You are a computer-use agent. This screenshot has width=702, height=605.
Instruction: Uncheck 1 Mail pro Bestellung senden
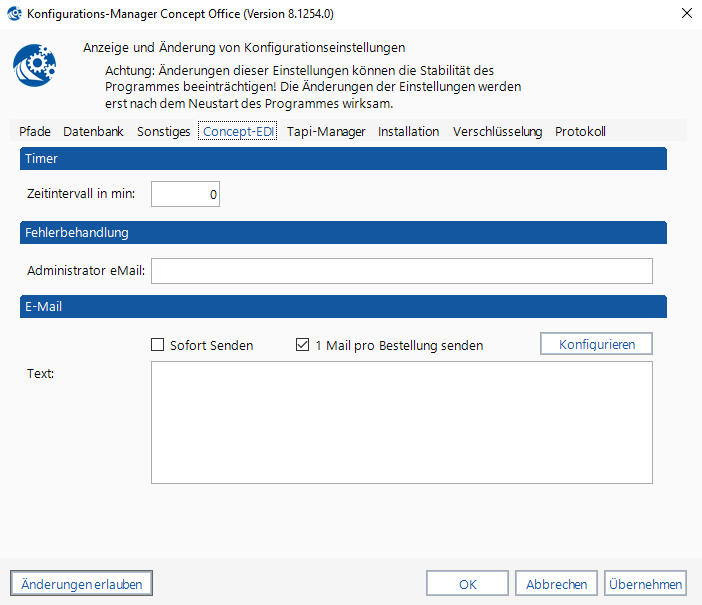[303, 345]
